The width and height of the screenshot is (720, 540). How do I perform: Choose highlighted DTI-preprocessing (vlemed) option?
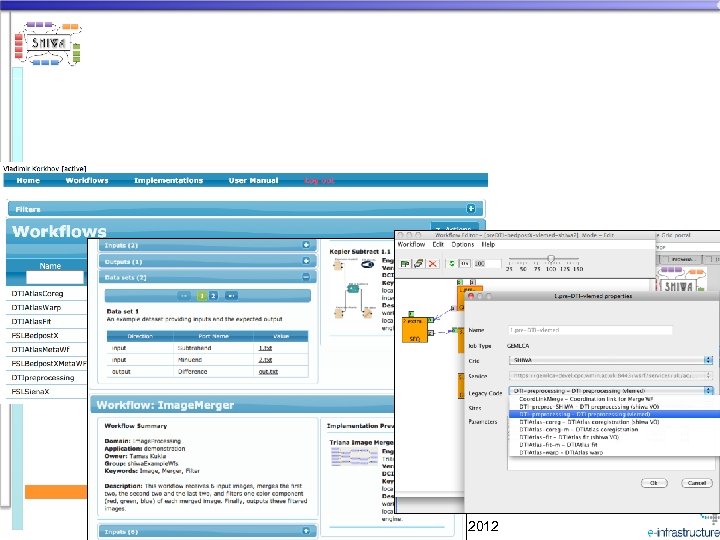coord(614,414)
